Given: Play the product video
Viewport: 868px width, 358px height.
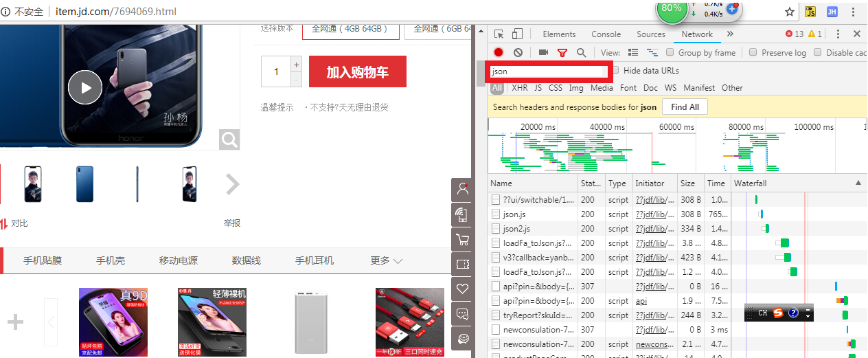Looking at the screenshot, I should coord(85,87).
